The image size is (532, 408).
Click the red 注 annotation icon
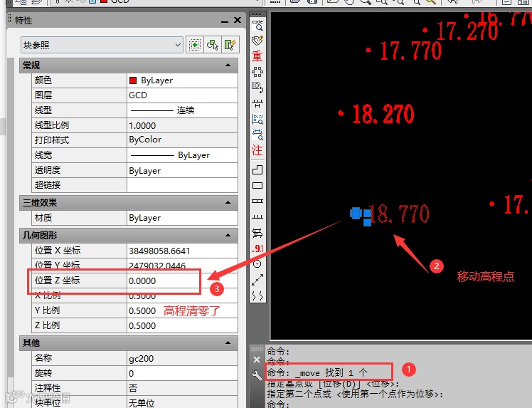(257, 150)
